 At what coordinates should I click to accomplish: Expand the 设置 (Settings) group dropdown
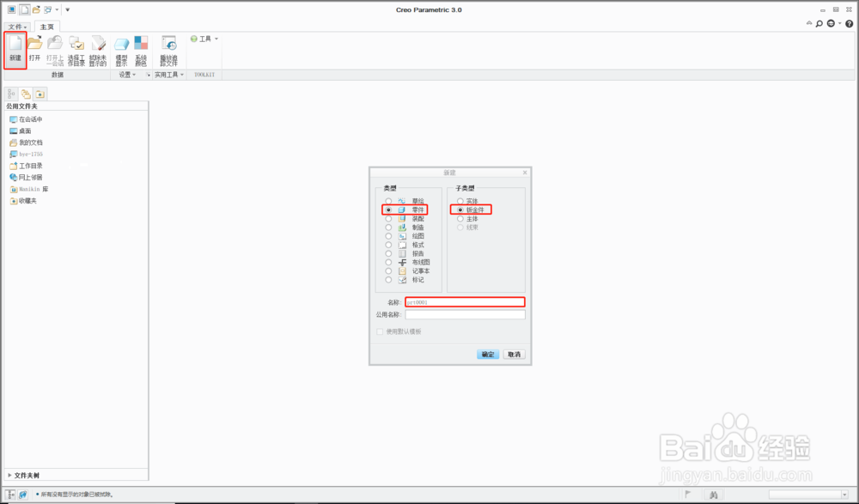[127, 75]
